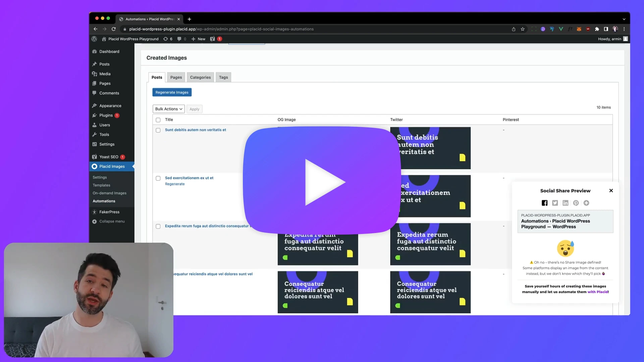This screenshot has width=644, height=362.
Task: Open post Sed exercitationem ex ut et
Action: 189,178
